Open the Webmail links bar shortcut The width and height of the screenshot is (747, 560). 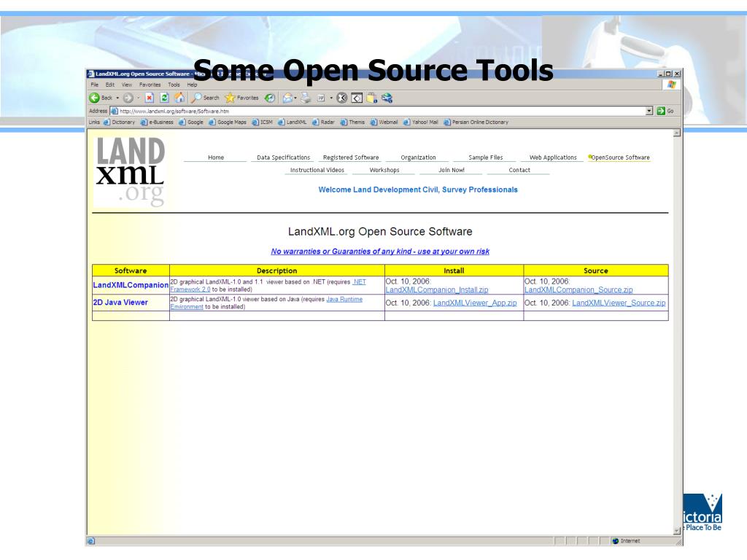click(384, 122)
